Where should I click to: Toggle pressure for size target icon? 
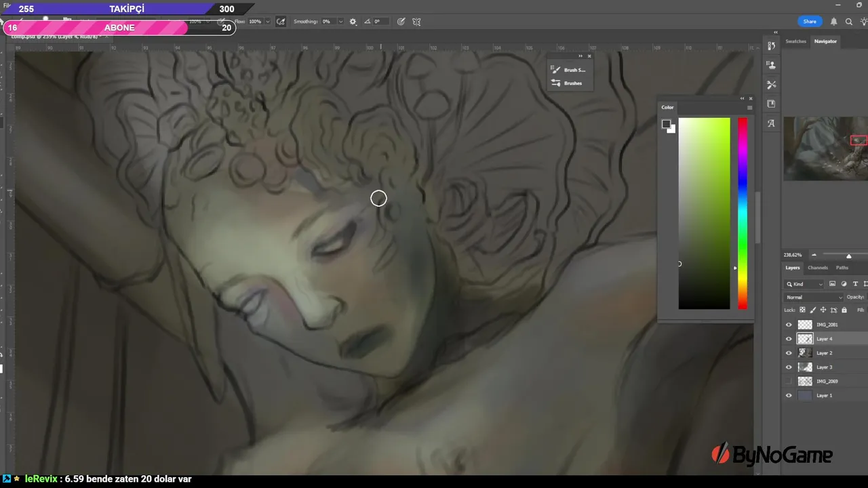click(401, 22)
